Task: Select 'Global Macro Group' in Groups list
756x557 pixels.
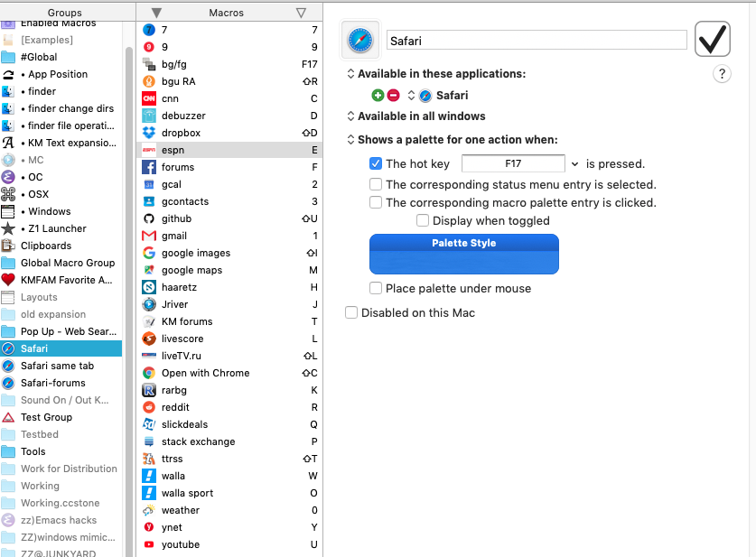Action: click(x=68, y=263)
